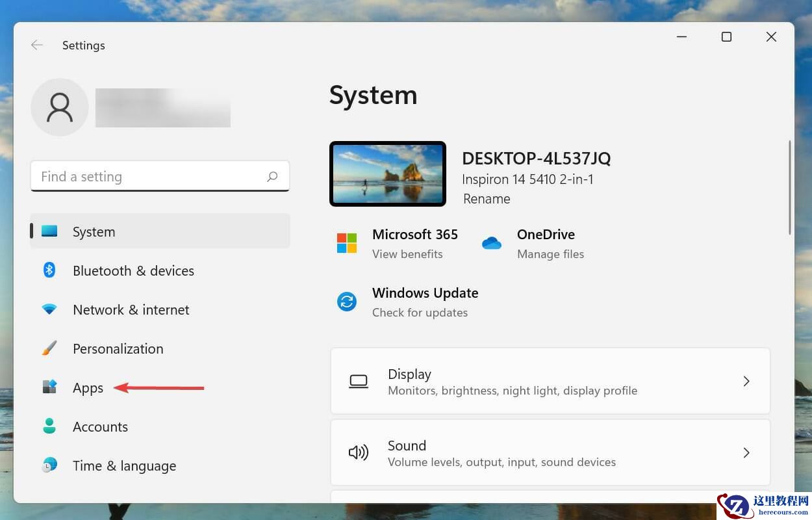Viewport: 812px width, 520px height.
Task: Click the back arrow in Settings
Action: [36, 45]
